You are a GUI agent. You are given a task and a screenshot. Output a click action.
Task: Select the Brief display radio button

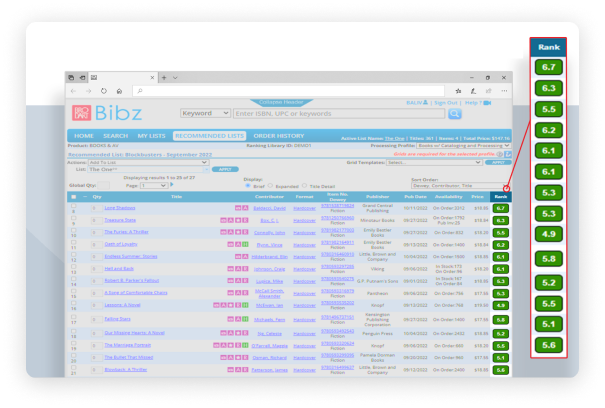[248, 186]
